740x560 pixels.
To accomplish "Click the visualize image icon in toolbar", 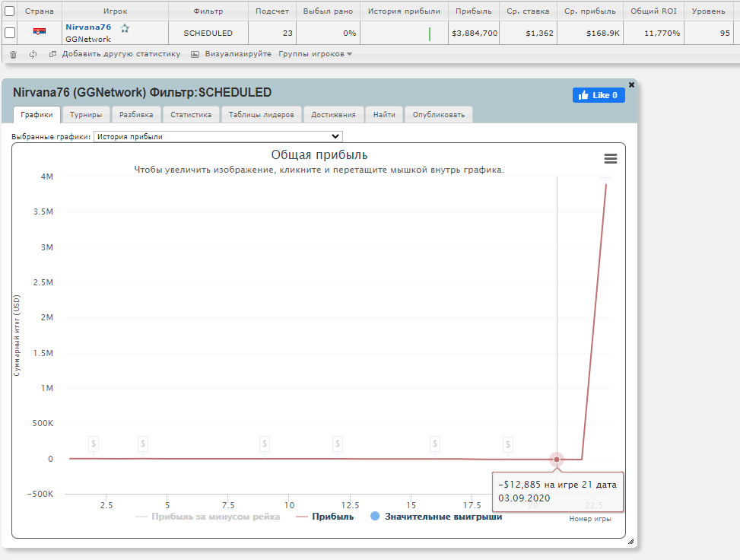I will (x=195, y=54).
